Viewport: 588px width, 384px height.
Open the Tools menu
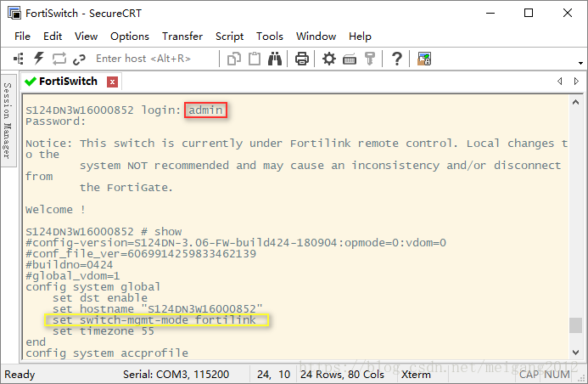pyautogui.click(x=270, y=37)
